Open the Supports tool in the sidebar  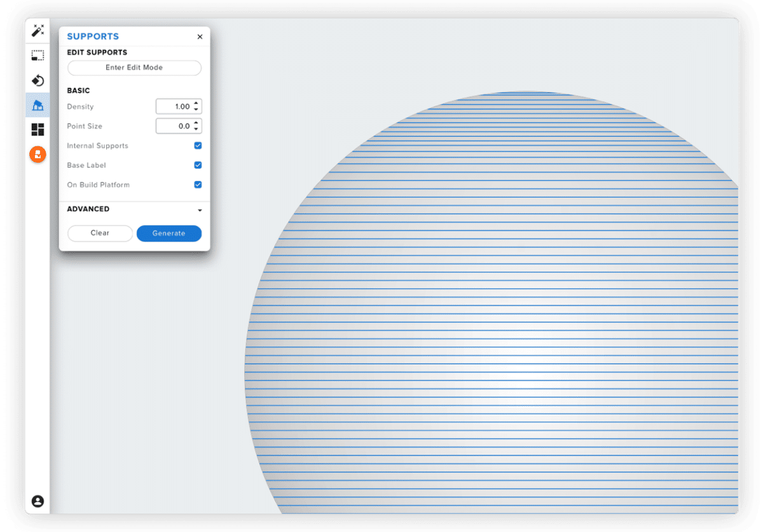coord(38,104)
